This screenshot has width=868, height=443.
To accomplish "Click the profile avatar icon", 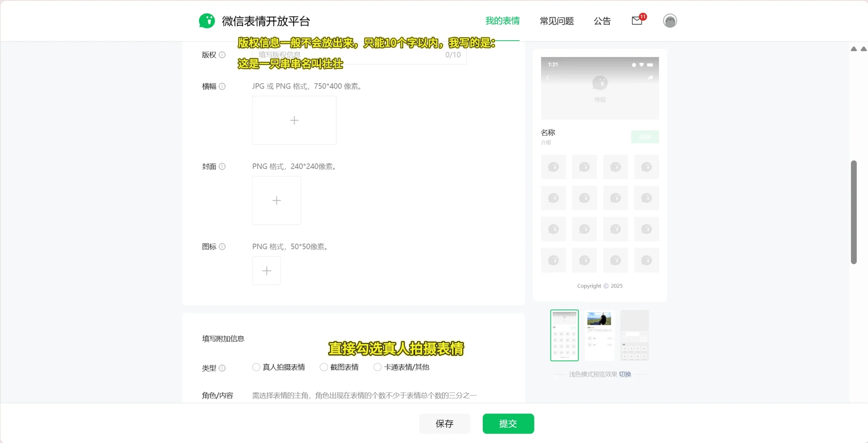I will point(670,21).
